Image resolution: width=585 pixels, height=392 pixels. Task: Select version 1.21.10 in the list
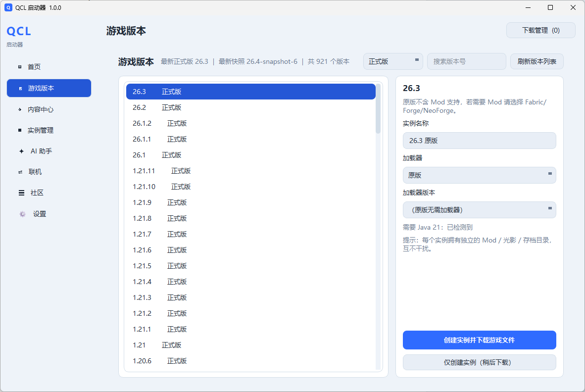tap(251, 187)
